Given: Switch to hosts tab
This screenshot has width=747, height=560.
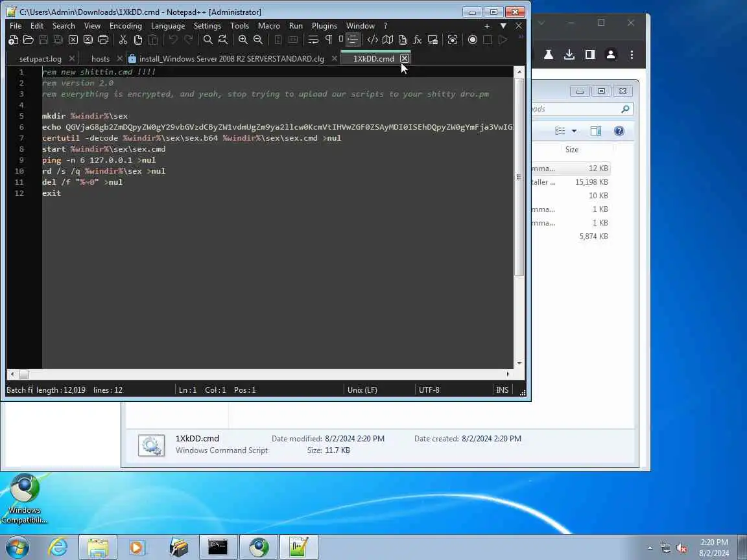Looking at the screenshot, I should click(x=101, y=58).
